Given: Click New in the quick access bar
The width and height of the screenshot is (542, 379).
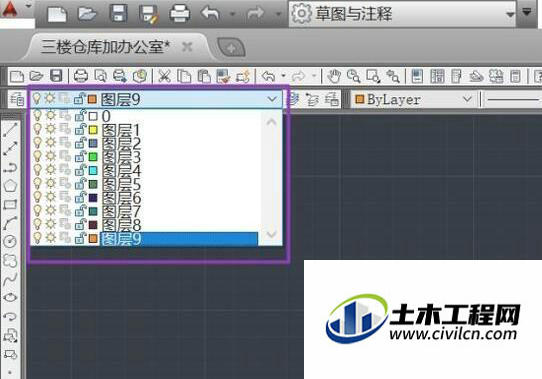Looking at the screenshot, I should 57,14.
